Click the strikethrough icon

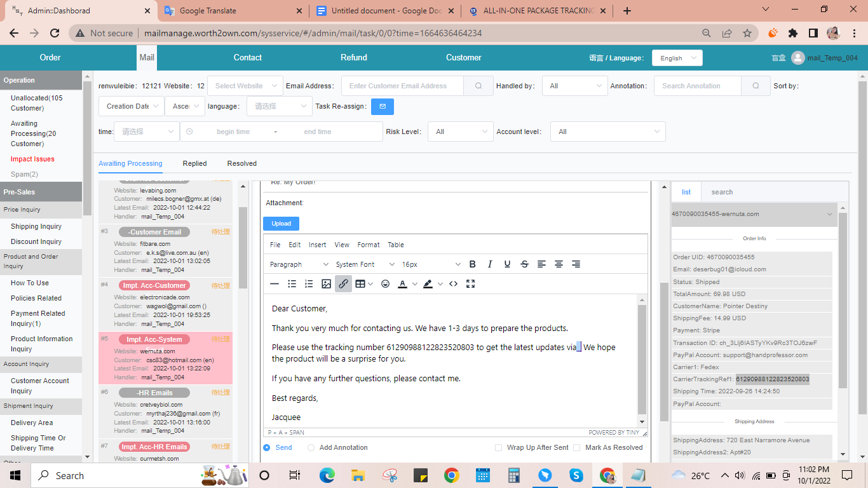tap(524, 264)
